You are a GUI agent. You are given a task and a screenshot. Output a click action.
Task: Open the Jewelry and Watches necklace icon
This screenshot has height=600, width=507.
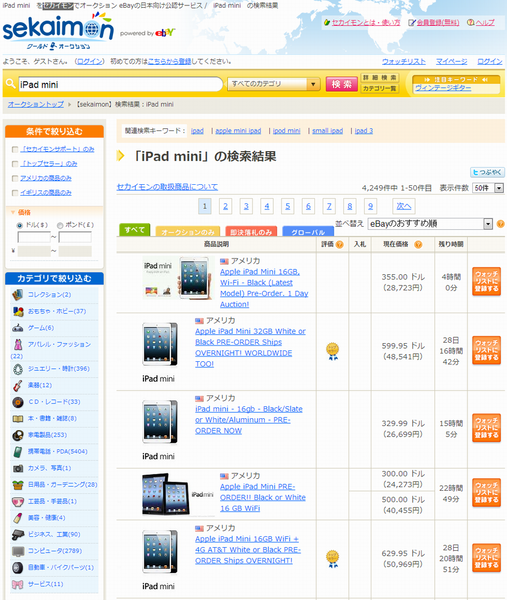(18, 369)
